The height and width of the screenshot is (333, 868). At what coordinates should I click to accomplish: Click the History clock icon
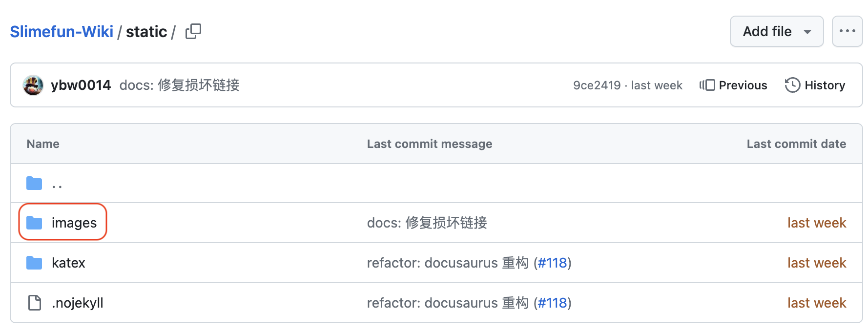coord(792,85)
